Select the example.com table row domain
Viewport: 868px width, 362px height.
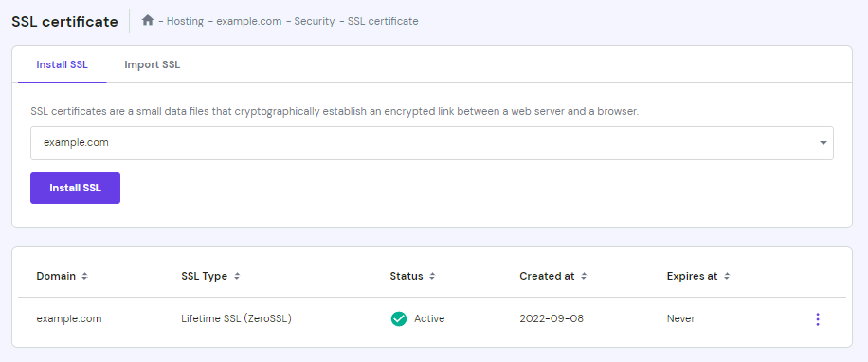pyautogui.click(x=69, y=318)
